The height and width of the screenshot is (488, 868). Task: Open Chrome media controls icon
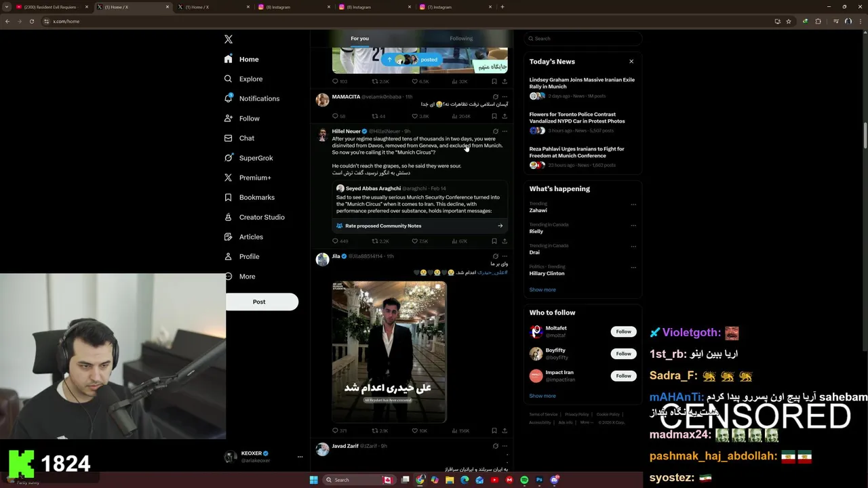click(835, 21)
